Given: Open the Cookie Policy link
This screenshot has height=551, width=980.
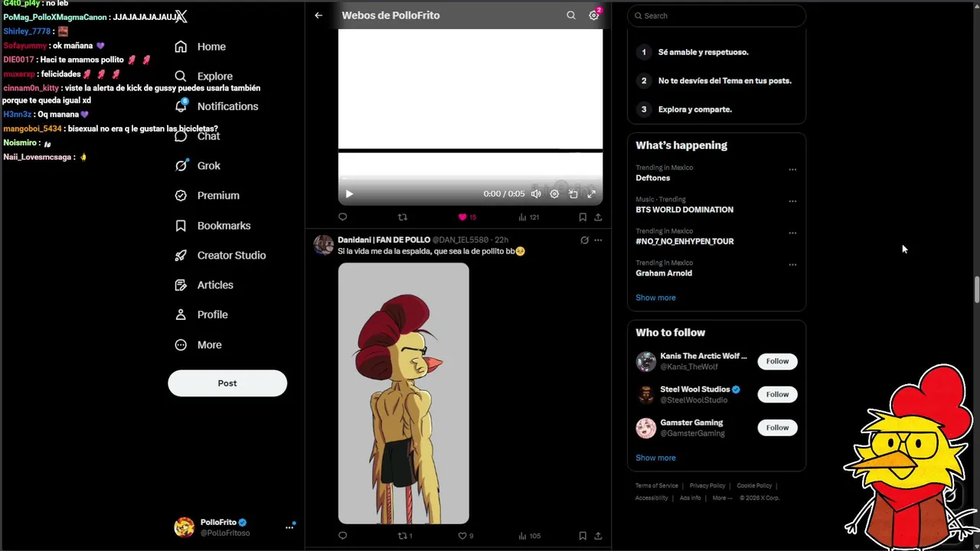Looking at the screenshot, I should pyautogui.click(x=754, y=486).
